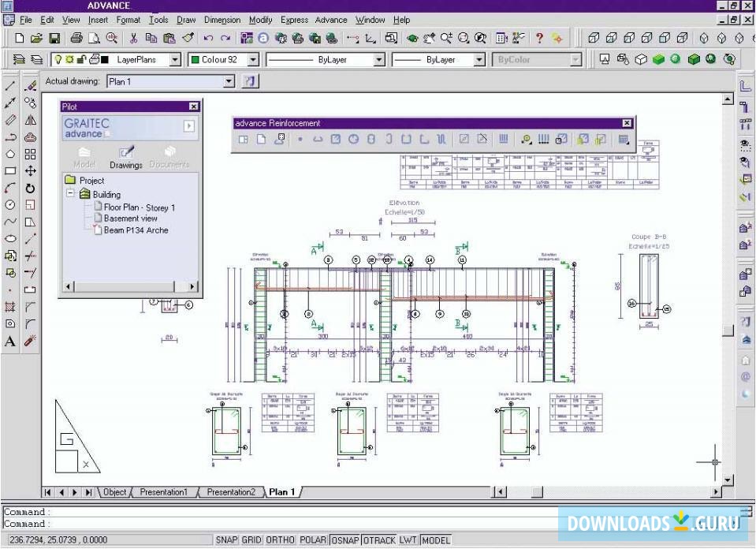Open the Colour 92 dropdown

click(253, 60)
